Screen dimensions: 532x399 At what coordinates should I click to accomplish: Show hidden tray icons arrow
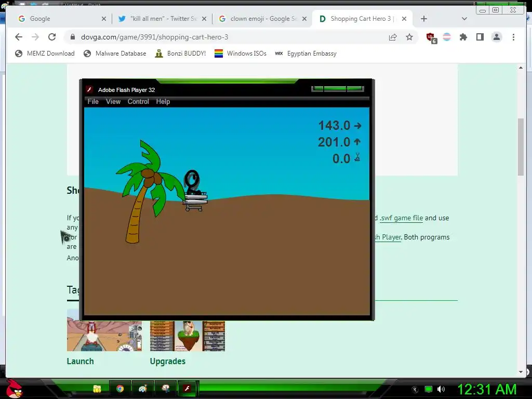click(x=415, y=389)
